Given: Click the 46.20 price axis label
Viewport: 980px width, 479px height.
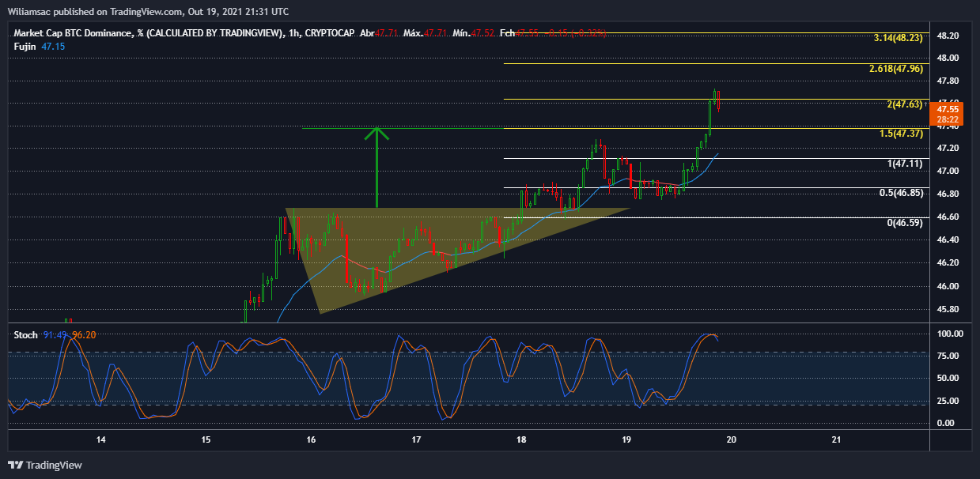Looking at the screenshot, I should click(948, 263).
